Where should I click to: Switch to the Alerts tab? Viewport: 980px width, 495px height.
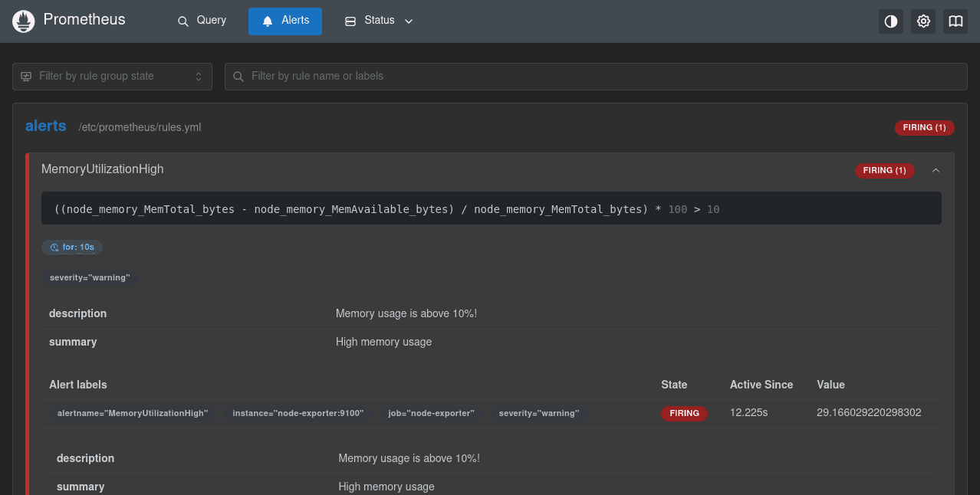285,21
